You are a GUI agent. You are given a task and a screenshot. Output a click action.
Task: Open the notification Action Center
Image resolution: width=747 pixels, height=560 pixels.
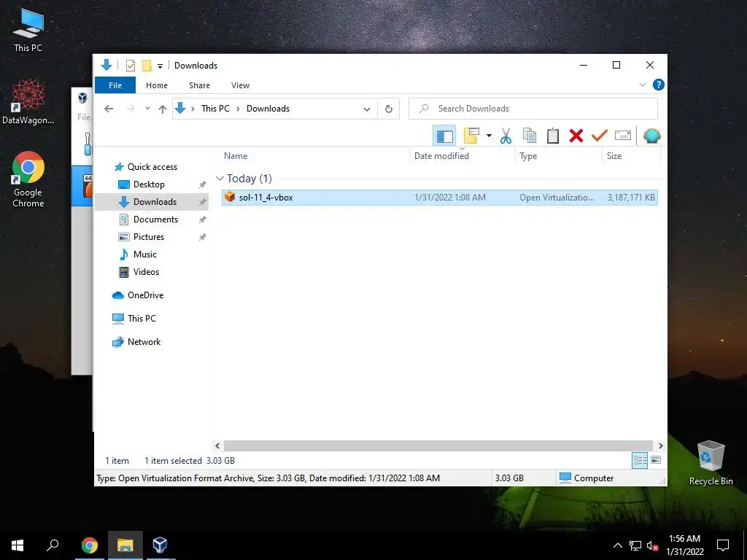tap(723, 545)
